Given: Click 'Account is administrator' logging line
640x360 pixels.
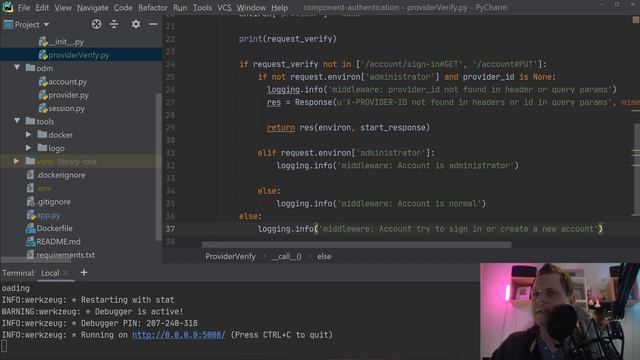Looking at the screenshot, I should point(397,166).
